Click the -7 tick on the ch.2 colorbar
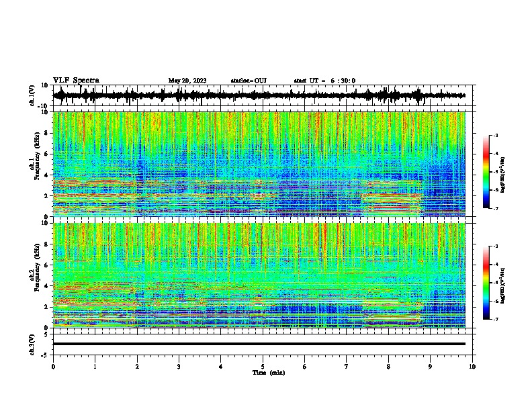Viewport: 532px width, 411px height. [x=496, y=319]
